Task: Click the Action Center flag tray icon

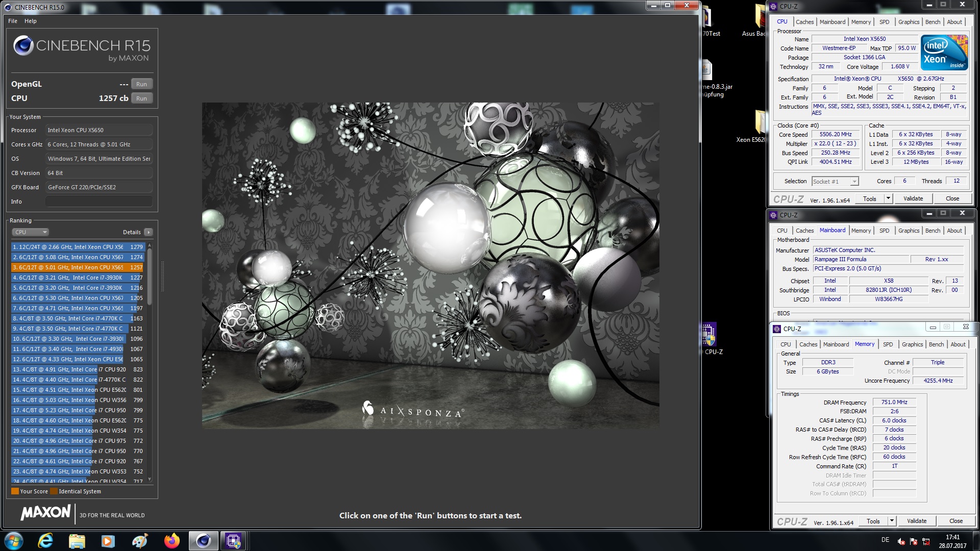Action: (914, 541)
